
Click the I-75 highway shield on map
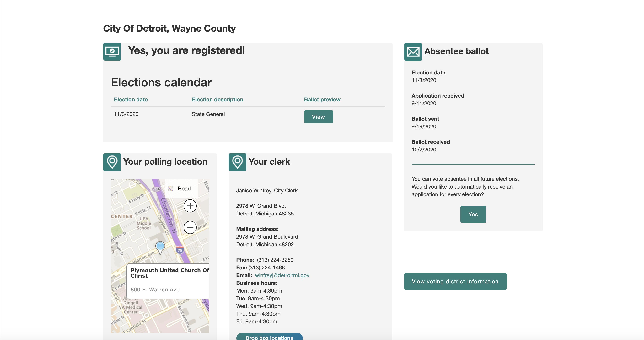point(180,250)
